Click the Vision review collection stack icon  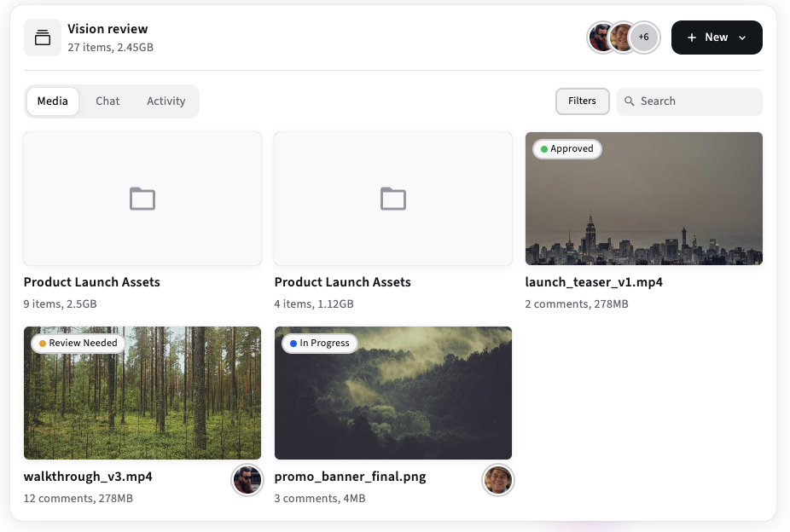click(43, 38)
